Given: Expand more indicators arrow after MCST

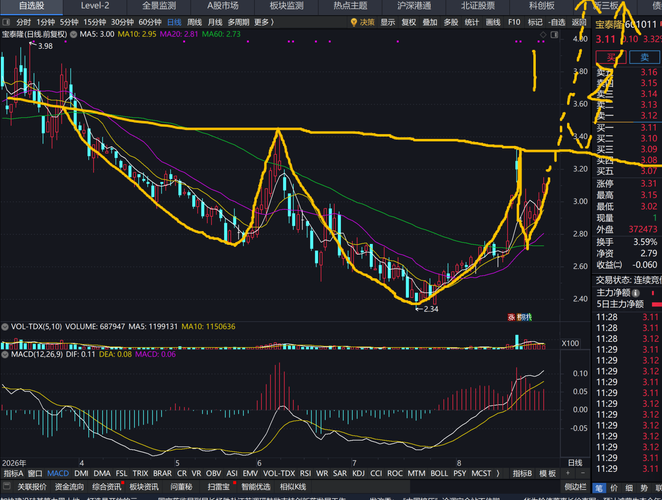Looking at the screenshot, I should [498, 473].
